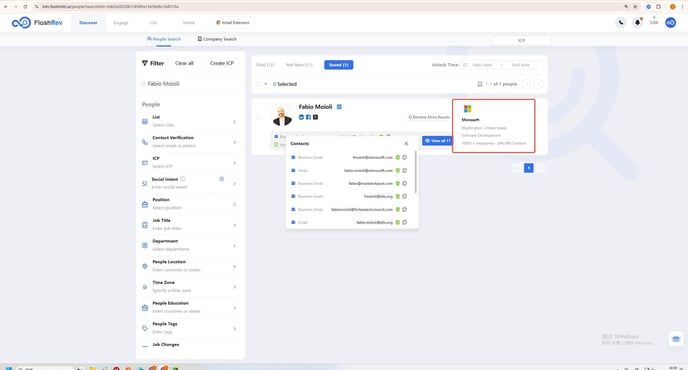Click the settings gear icon in the Social Intent row

222,179
